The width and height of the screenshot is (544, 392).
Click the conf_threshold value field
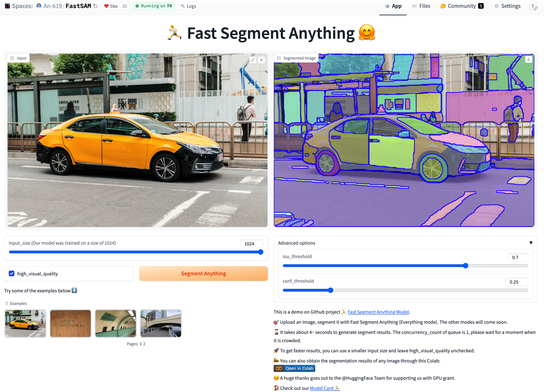(x=516, y=282)
